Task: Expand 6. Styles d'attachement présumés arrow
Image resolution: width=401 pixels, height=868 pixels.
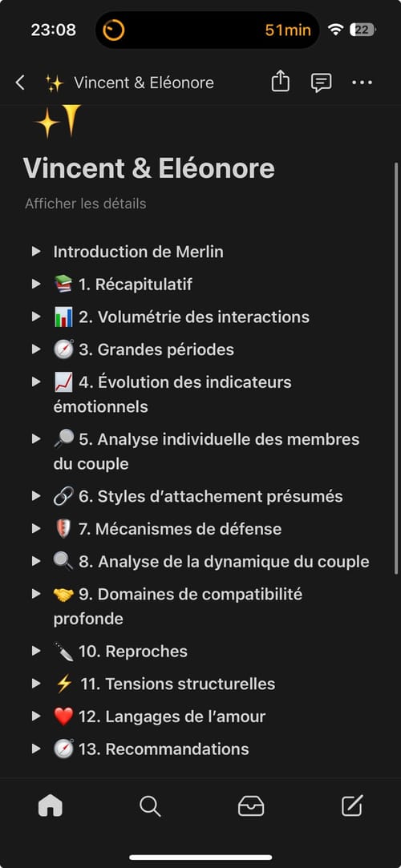Action: pyautogui.click(x=37, y=496)
